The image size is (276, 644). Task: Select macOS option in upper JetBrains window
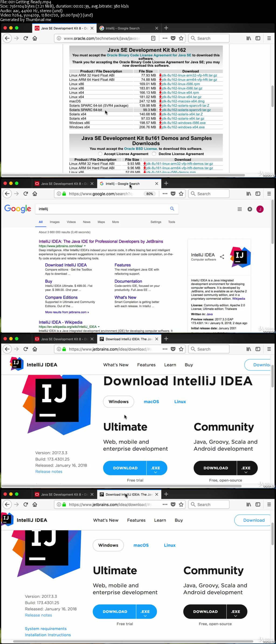pyautogui.click(x=151, y=401)
